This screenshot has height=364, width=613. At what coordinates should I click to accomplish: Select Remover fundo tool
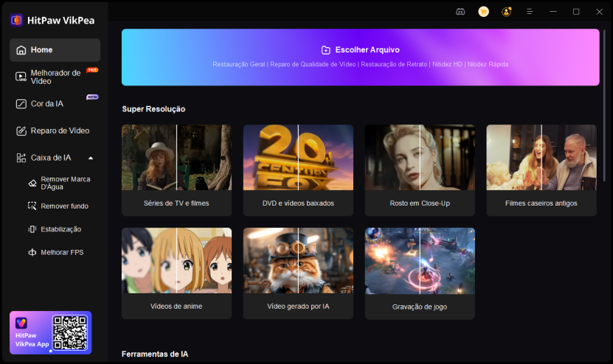[60, 206]
